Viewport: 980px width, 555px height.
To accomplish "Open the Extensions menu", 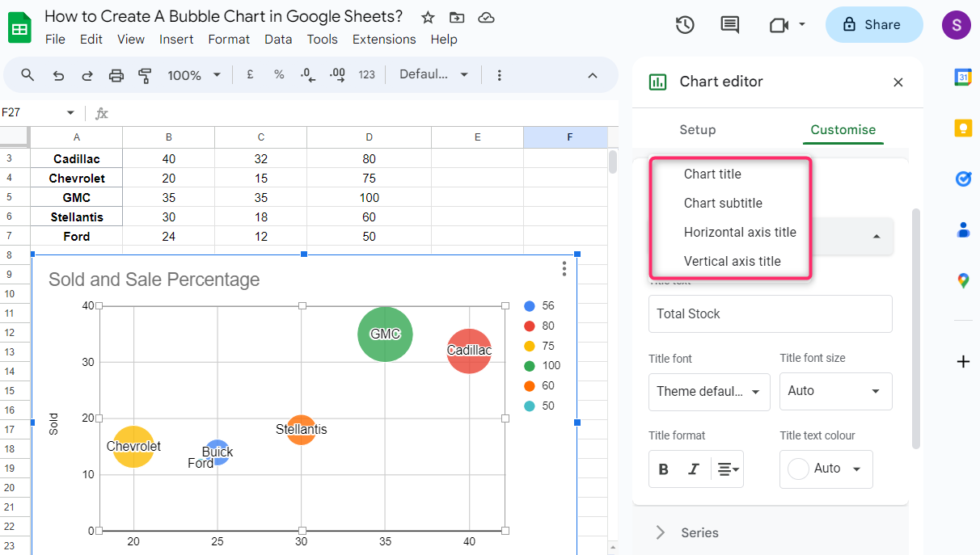I will point(384,39).
